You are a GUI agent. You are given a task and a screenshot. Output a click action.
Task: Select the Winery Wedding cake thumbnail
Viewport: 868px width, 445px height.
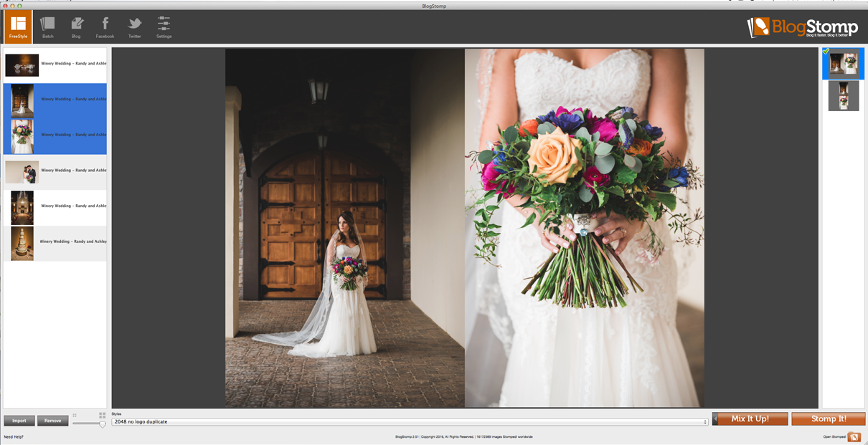[x=22, y=242]
